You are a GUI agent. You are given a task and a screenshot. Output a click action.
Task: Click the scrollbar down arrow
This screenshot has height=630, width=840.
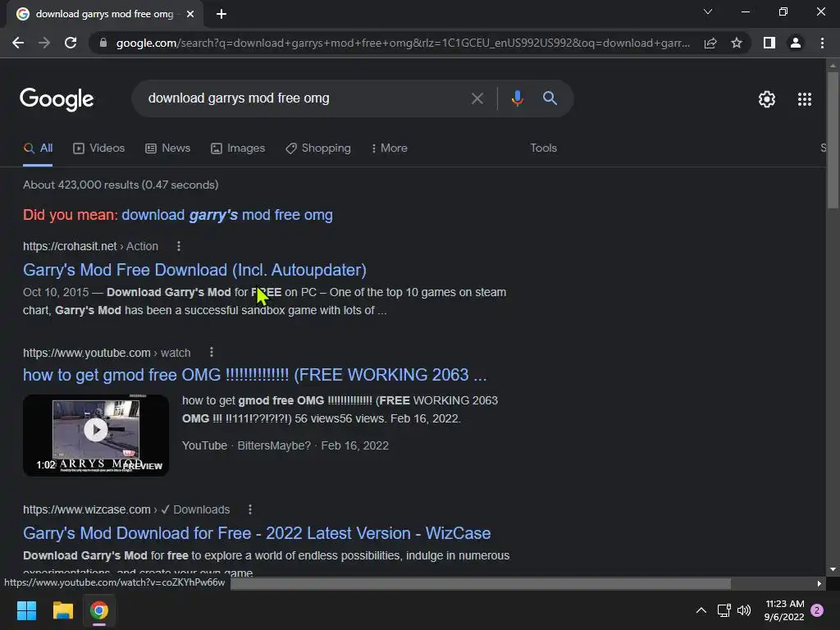click(x=833, y=569)
